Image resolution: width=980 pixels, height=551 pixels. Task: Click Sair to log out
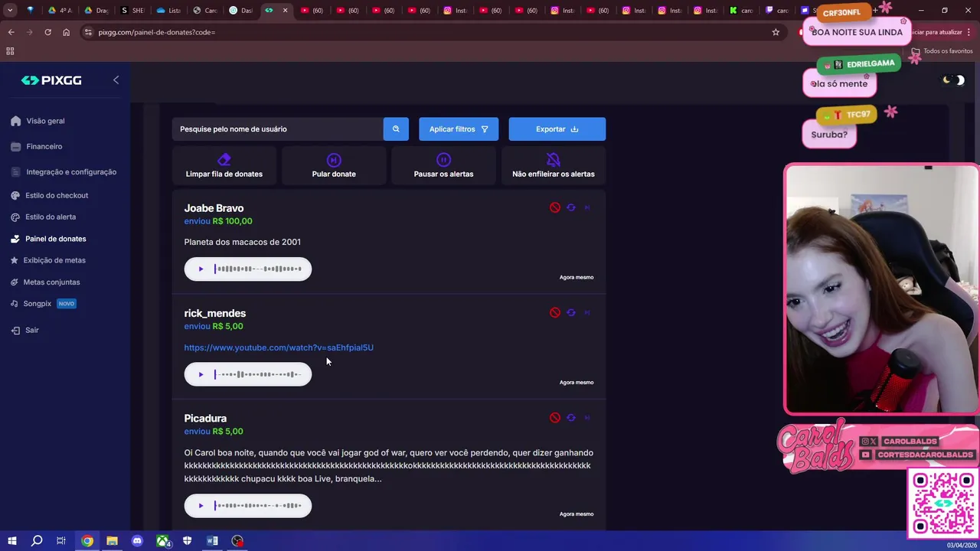(31, 330)
